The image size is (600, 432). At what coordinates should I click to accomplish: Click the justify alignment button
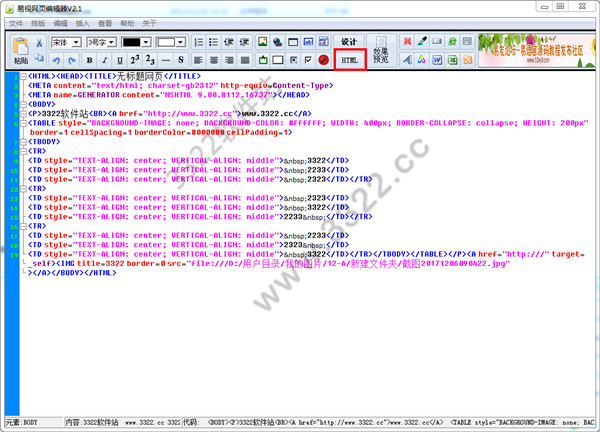point(245,60)
